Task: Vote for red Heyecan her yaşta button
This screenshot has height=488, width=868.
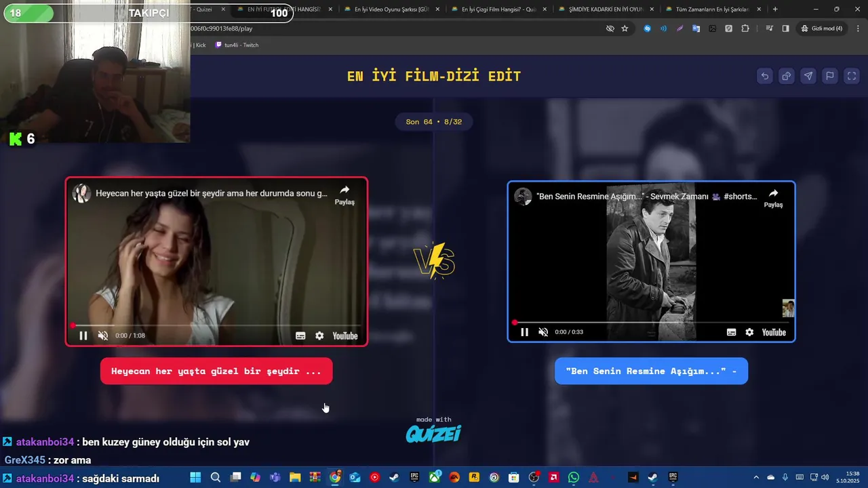Action: (216, 371)
